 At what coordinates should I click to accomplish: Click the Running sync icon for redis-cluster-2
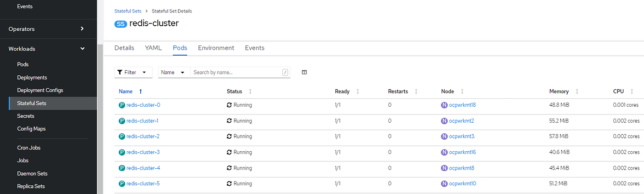[230, 137]
